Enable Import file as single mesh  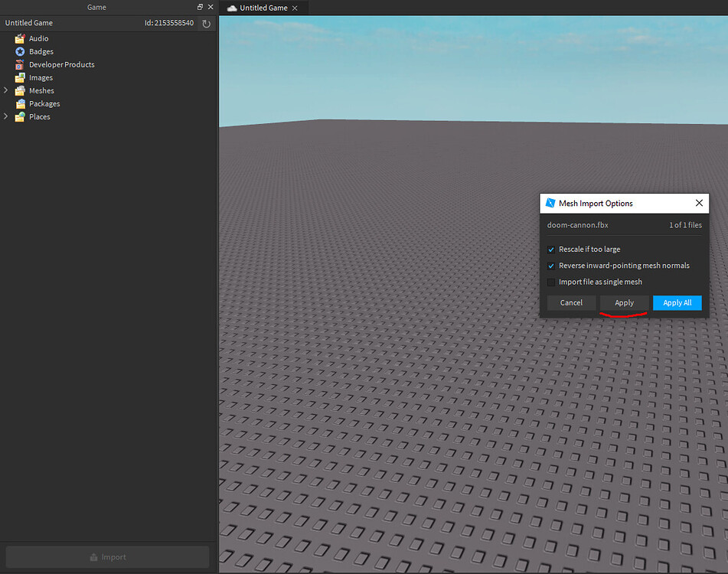(x=551, y=282)
